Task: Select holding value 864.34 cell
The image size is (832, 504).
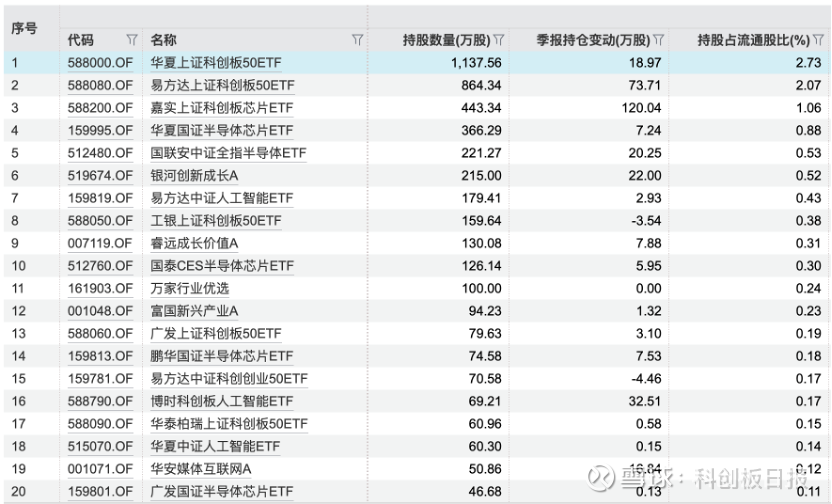Action: click(481, 85)
